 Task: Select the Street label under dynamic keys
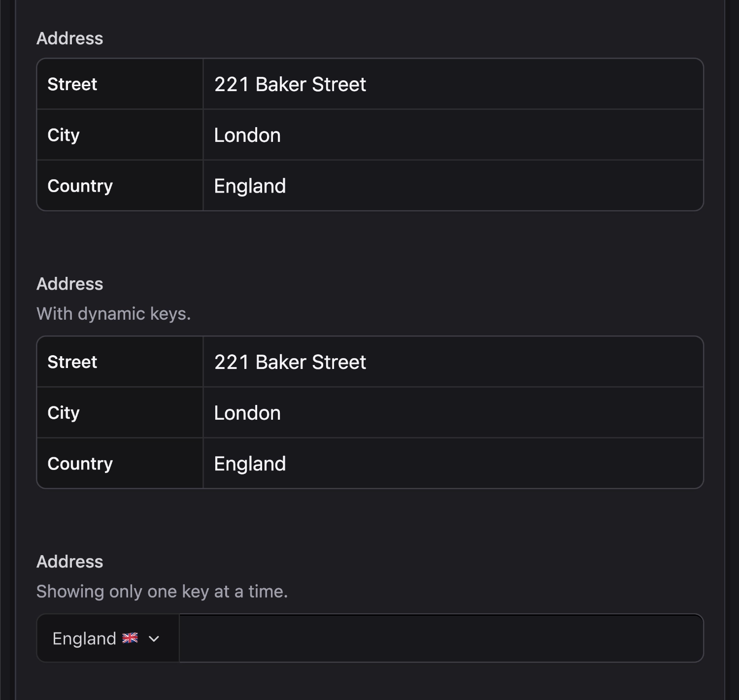pyautogui.click(x=72, y=362)
